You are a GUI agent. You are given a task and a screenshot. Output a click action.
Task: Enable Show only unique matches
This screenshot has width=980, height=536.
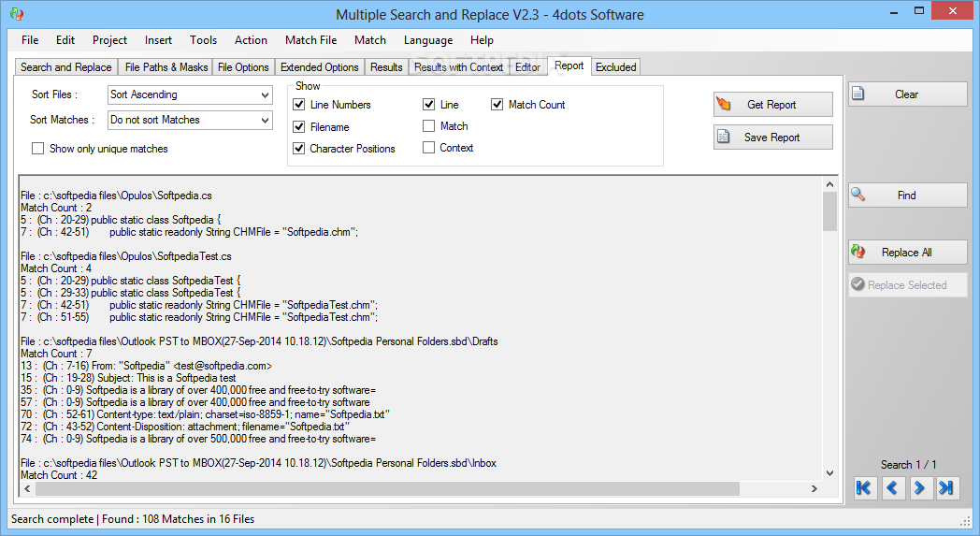[38, 148]
